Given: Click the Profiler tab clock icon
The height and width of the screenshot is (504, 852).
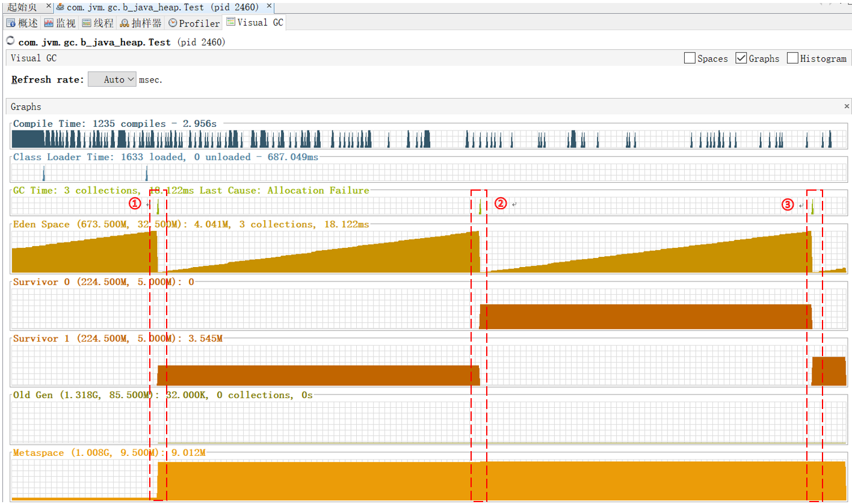Looking at the screenshot, I should [173, 23].
